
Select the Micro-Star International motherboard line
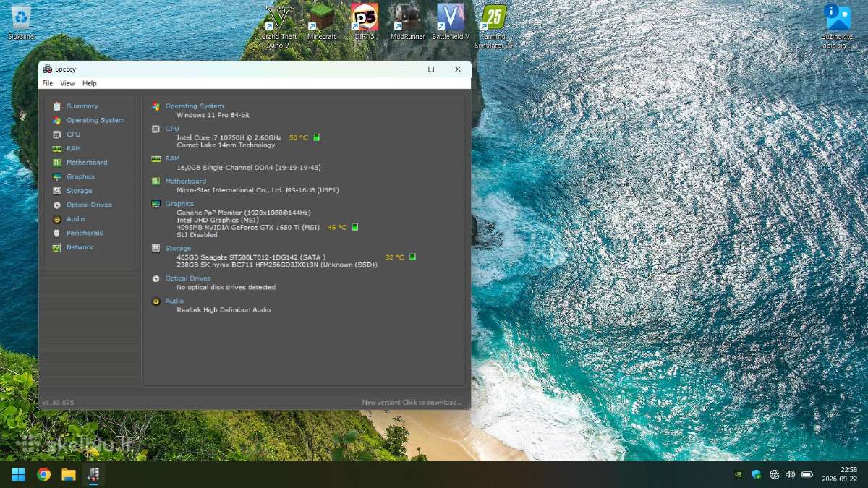pyautogui.click(x=258, y=190)
